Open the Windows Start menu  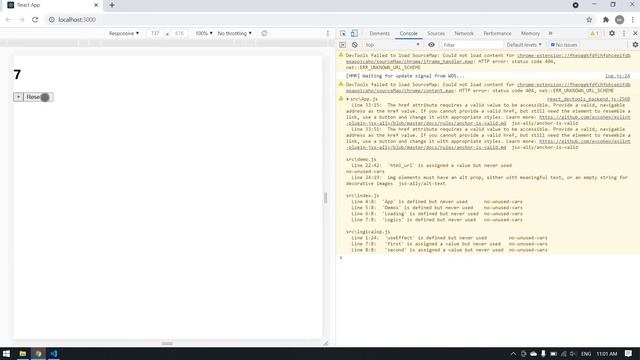(x=6, y=353)
